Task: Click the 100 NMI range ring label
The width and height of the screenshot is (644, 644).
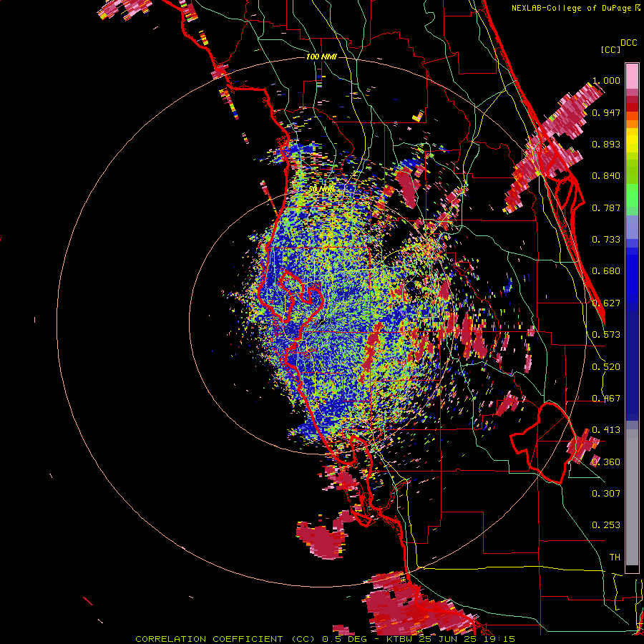Action: [x=321, y=57]
